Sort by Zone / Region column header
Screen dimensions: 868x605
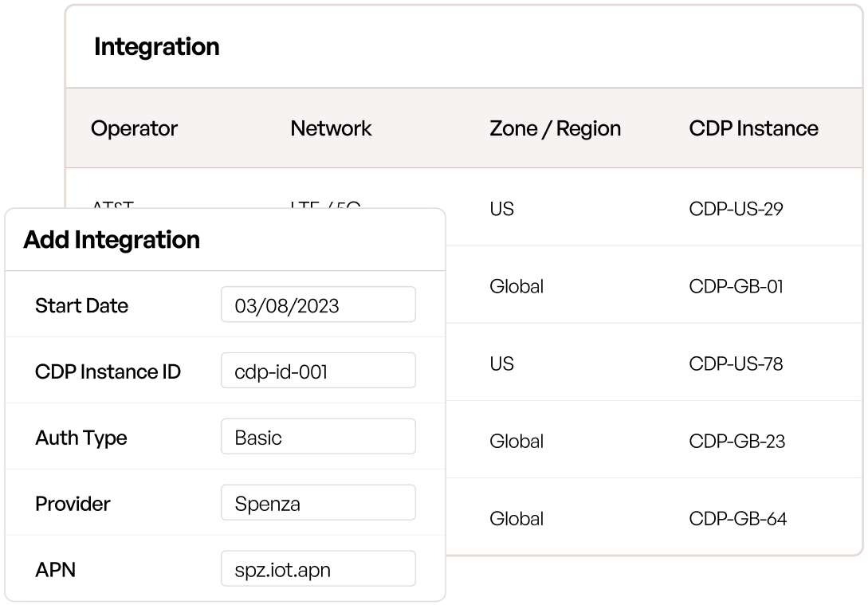tap(555, 128)
